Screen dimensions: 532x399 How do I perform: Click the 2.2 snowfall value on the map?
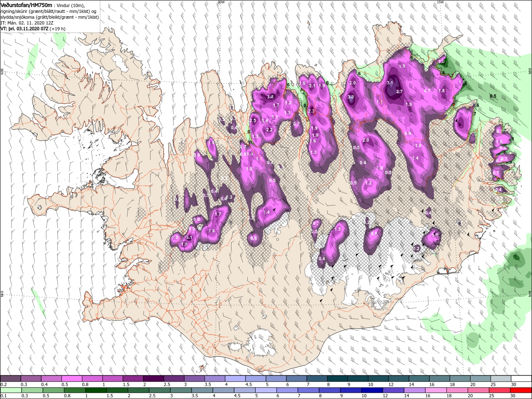[269, 130]
